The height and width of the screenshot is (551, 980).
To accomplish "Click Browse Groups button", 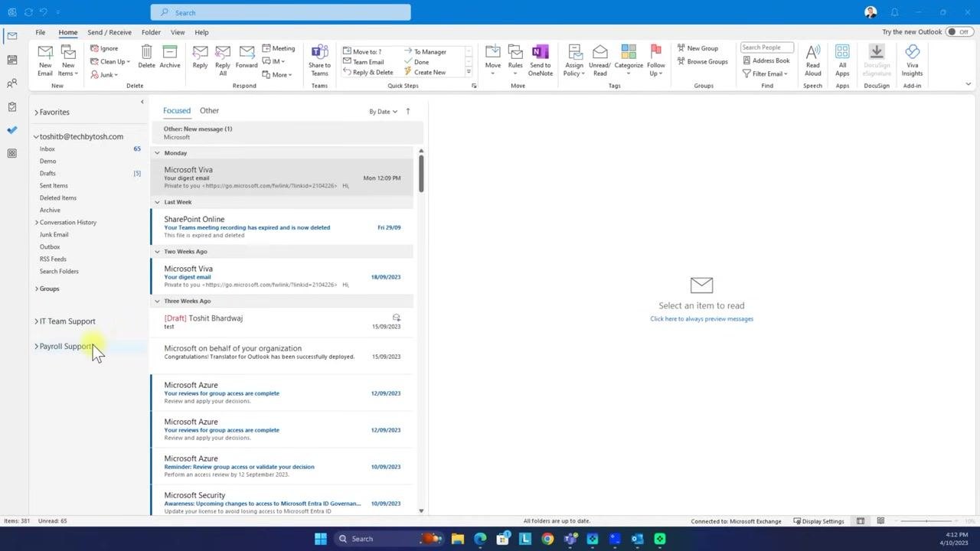I will tap(702, 61).
